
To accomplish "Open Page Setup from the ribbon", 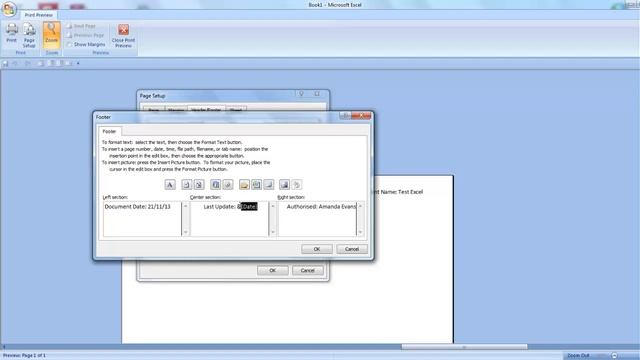I will (29, 35).
